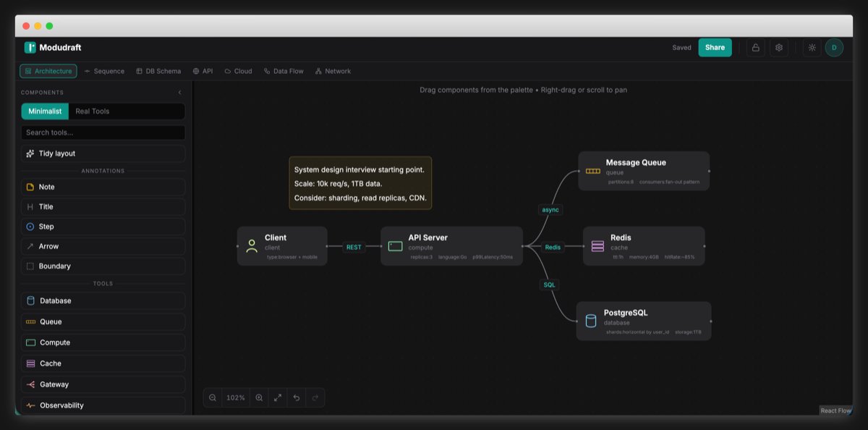The height and width of the screenshot is (430, 868).
Task: Collapse the Components panel chevron
Action: coord(180,93)
